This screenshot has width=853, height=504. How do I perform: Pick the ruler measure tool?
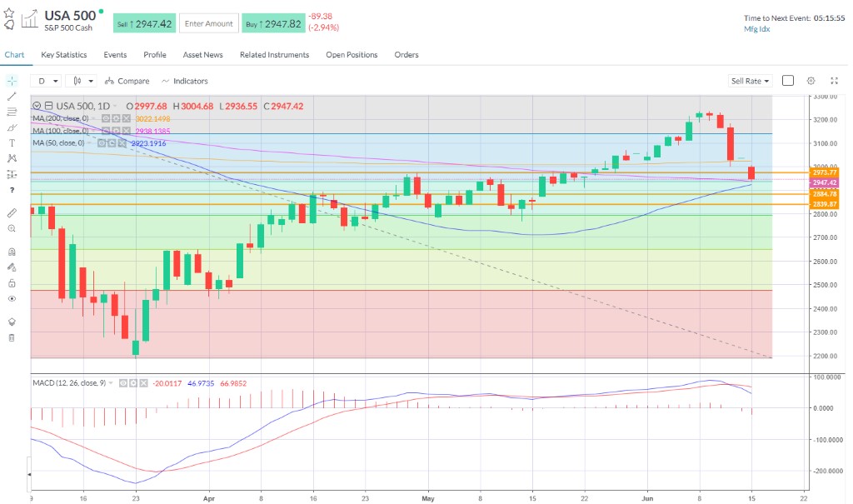12,212
